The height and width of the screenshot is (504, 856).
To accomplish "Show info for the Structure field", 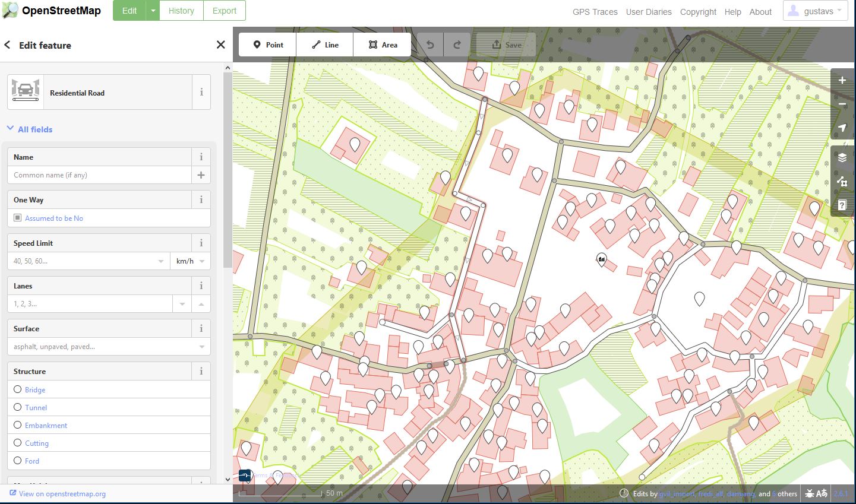I will pyautogui.click(x=201, y=371).
